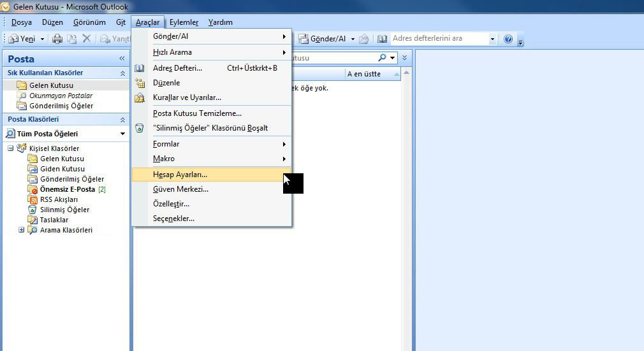Viewport: 644px width, 351px height.
Task: Open Tüm Posta Öğeleri dropdown
Action: pos(122,134)
